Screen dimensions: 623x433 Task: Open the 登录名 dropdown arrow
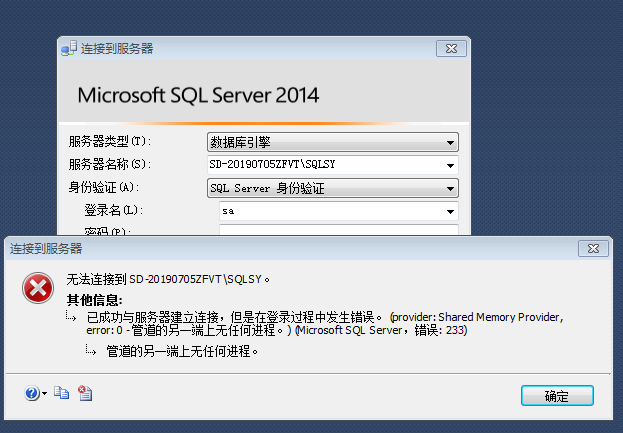(x=450, y=211)
